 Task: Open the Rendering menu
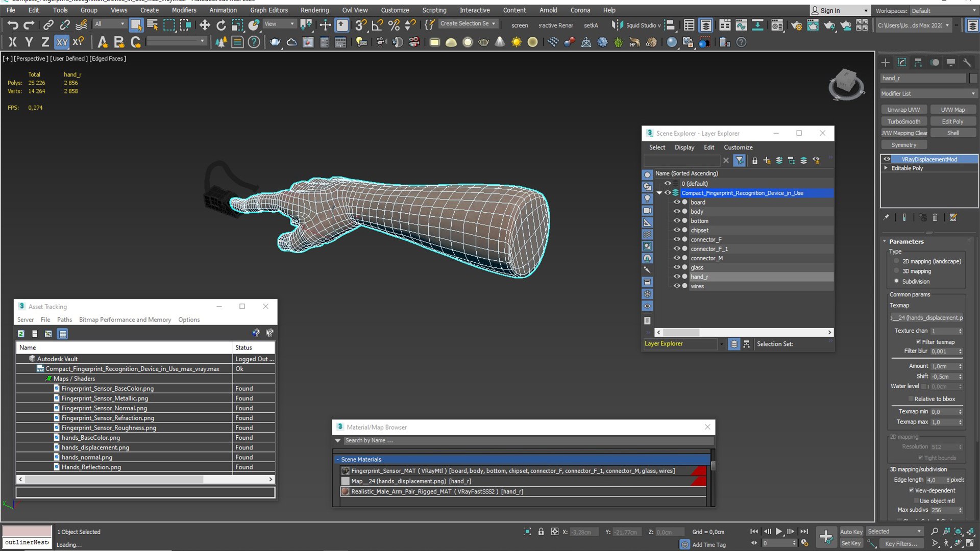click(x=314, y=10)
